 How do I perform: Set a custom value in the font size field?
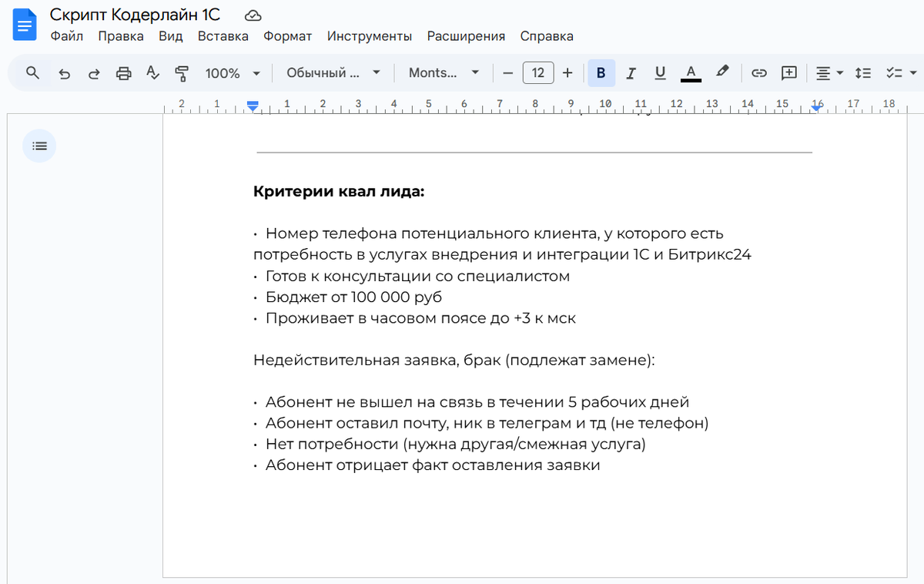tap(537, 72)
